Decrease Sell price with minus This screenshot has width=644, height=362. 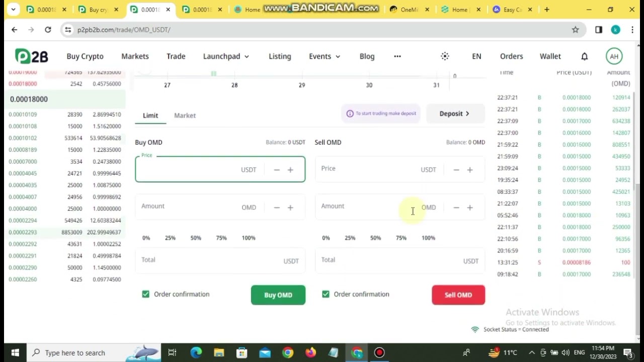[x=456, y=170]
